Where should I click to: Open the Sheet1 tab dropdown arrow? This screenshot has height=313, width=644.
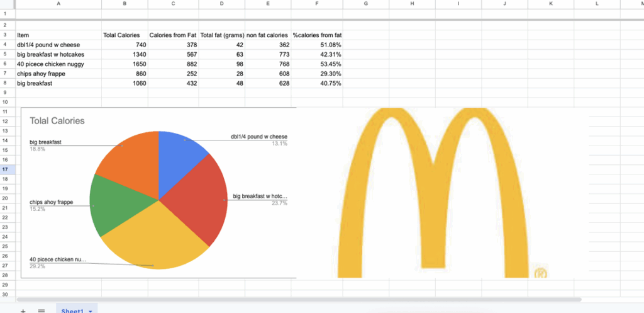91,311
